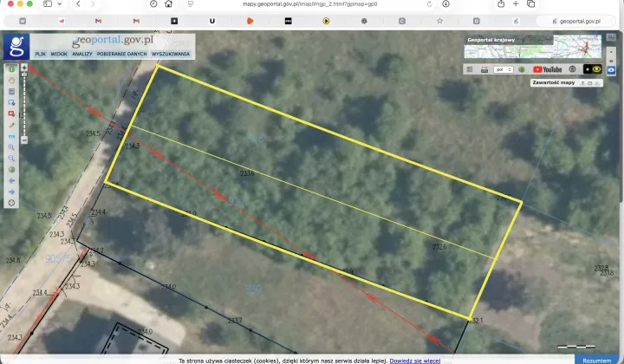Click the green info tool icon

(x=11, y=68)
